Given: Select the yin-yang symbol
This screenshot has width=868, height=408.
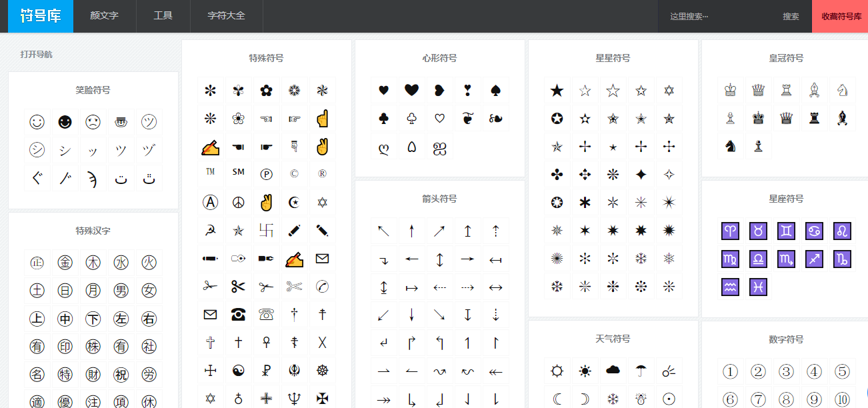Looking at the screenshot, I should 238,371.
